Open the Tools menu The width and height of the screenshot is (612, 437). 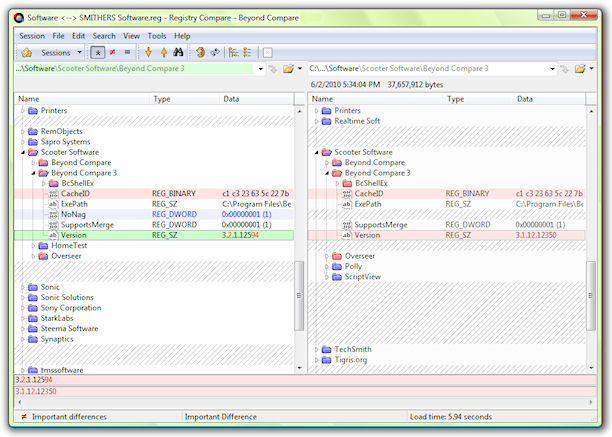point(157,36)
